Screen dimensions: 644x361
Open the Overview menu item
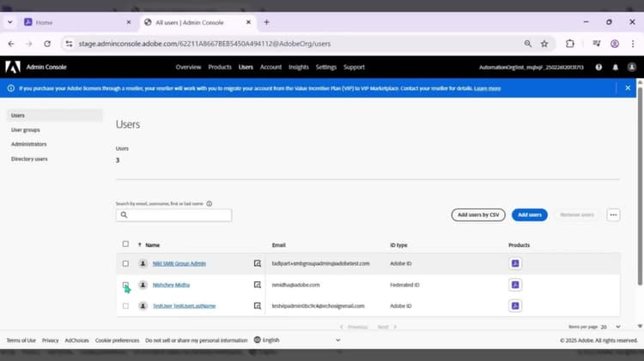[x=189, y=67]
